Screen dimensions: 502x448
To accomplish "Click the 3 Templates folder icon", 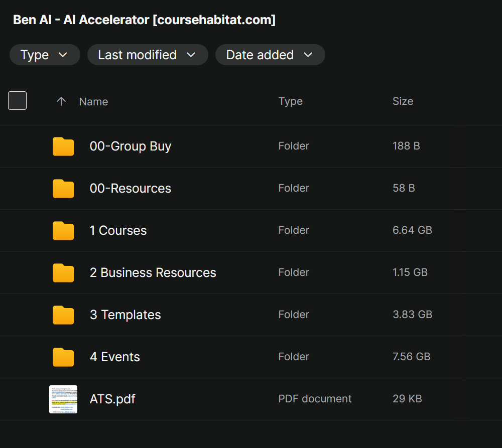I will point(63,315).
